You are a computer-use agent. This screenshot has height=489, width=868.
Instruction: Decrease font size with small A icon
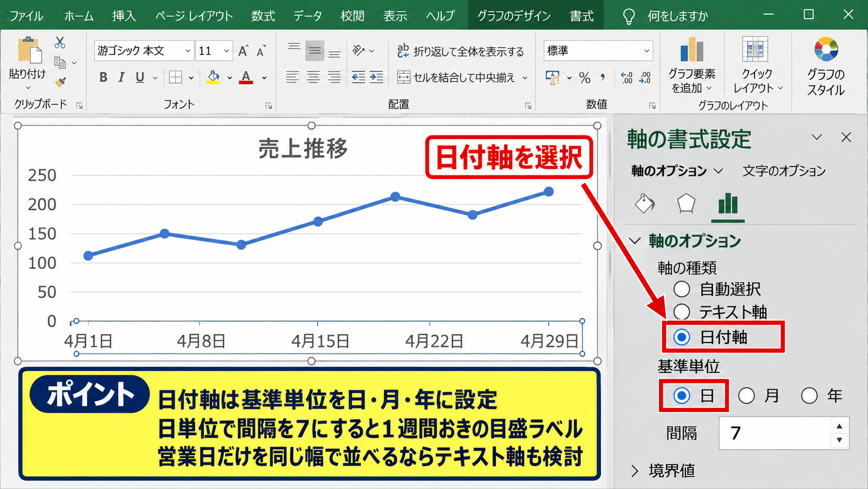[x=261, y=50]
